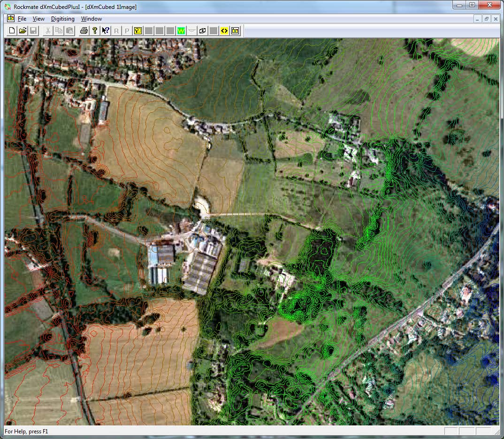Click the New document toolbar icon
The height and width of the screenshot is (439, 504).
(x=12, y=31)
